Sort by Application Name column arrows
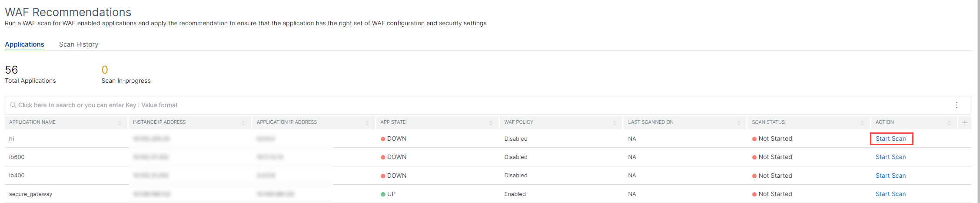Image resolution: width=980 pixels, height=203 pixels. [120, 123]
